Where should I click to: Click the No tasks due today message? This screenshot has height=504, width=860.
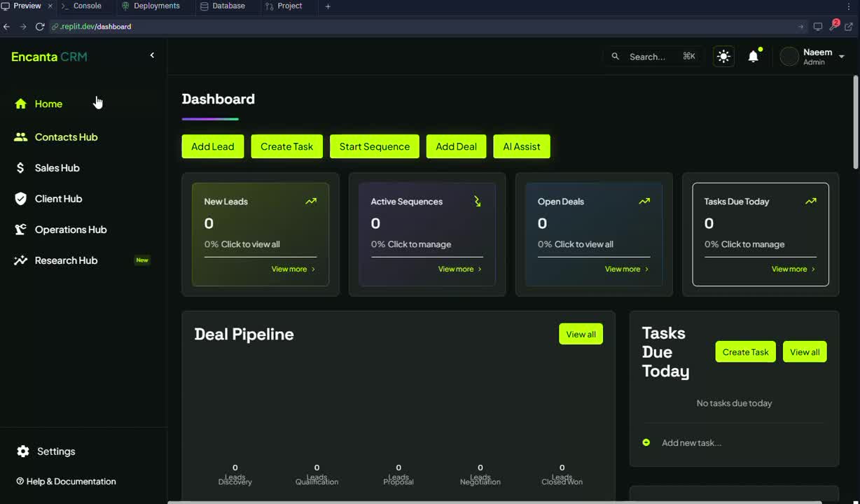pyautogui.click(x=734, y=403)
